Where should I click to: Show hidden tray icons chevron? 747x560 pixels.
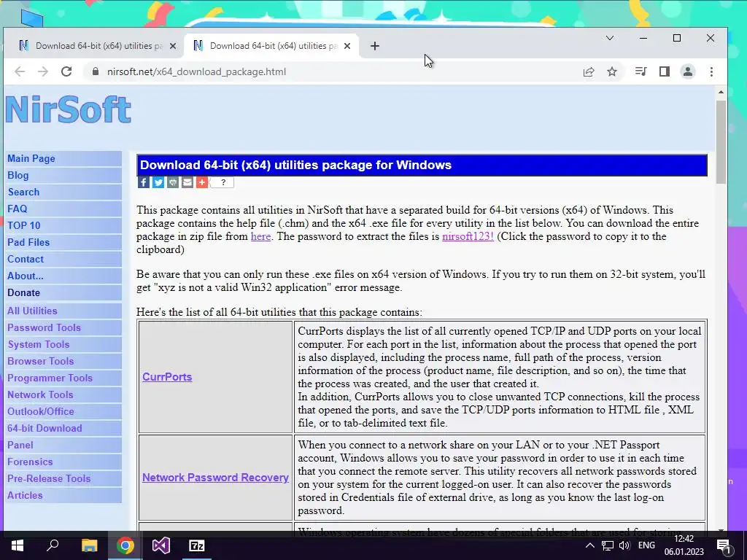(589, 545)
